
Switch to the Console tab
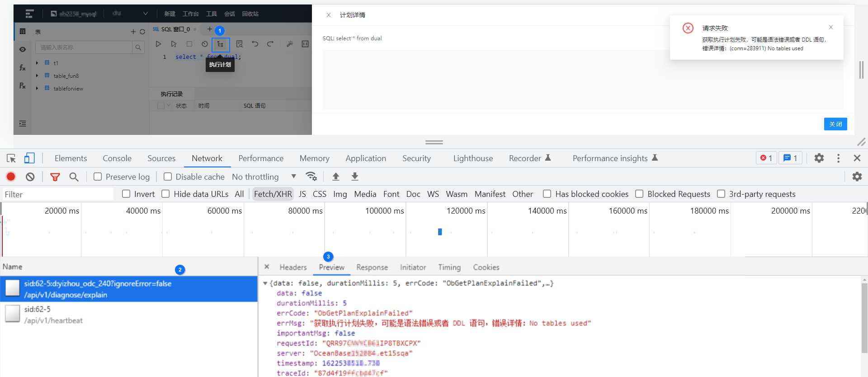[x=117, y=158]
